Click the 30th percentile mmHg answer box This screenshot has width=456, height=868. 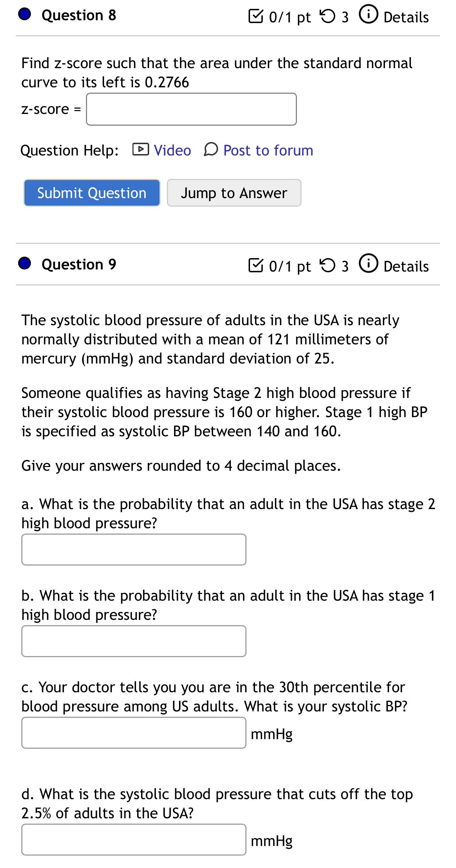pos(134,732)
